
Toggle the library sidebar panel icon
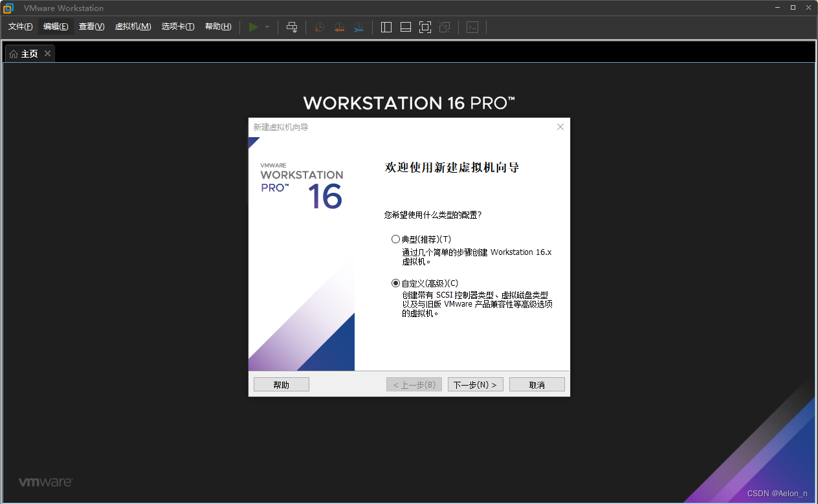pos(386,27)
